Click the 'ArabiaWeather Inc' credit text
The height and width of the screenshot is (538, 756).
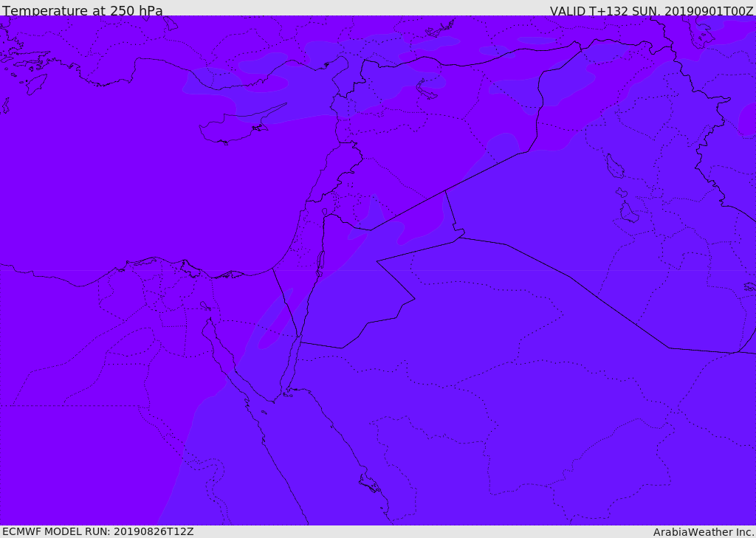704,532
